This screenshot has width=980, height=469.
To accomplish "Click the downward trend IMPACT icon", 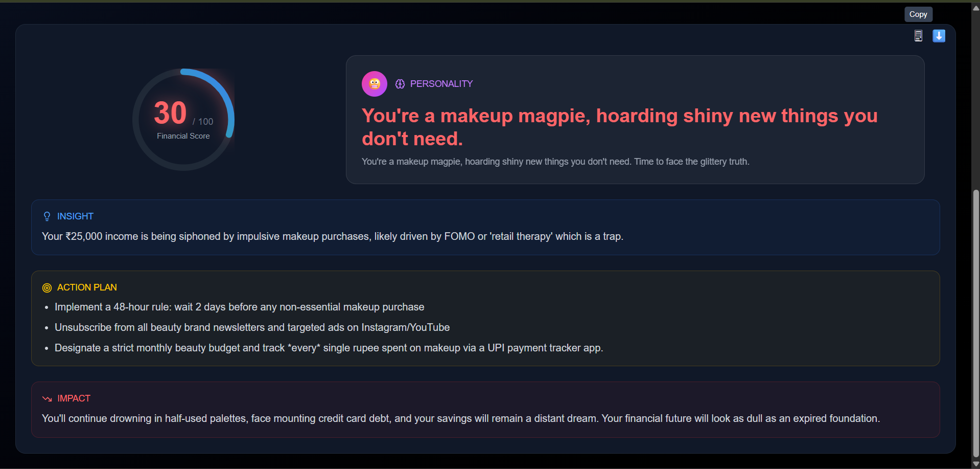I will click(x=47, y=398).
